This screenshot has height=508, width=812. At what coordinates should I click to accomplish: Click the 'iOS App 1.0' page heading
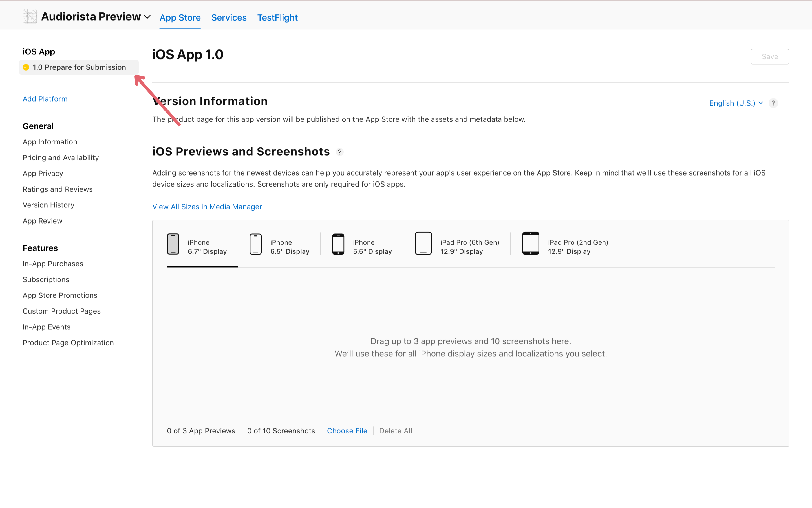coord(188,54)
